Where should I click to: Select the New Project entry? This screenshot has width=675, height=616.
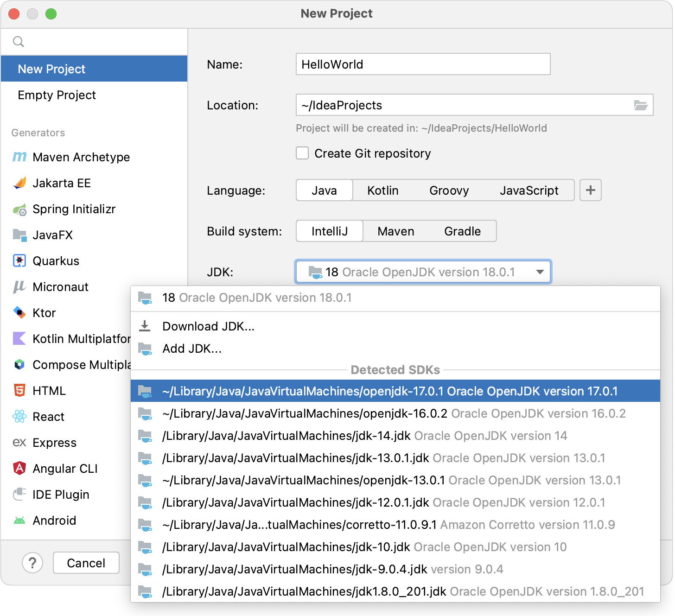51,69
